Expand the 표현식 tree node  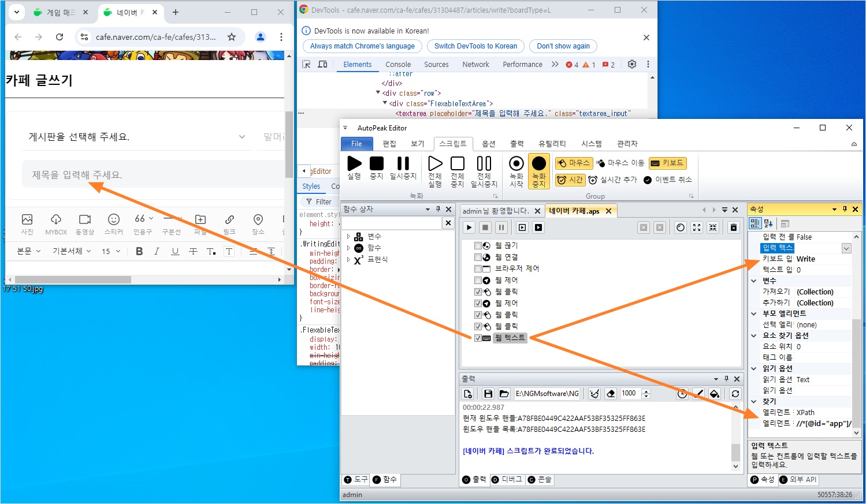click(348, 259)
